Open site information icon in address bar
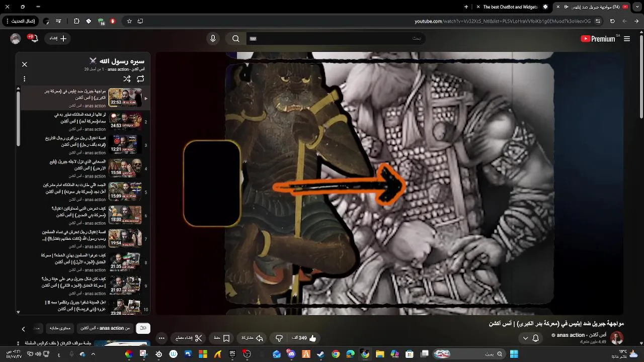The height and width of the screenshot is (362, 644). (x=598, y=21)
